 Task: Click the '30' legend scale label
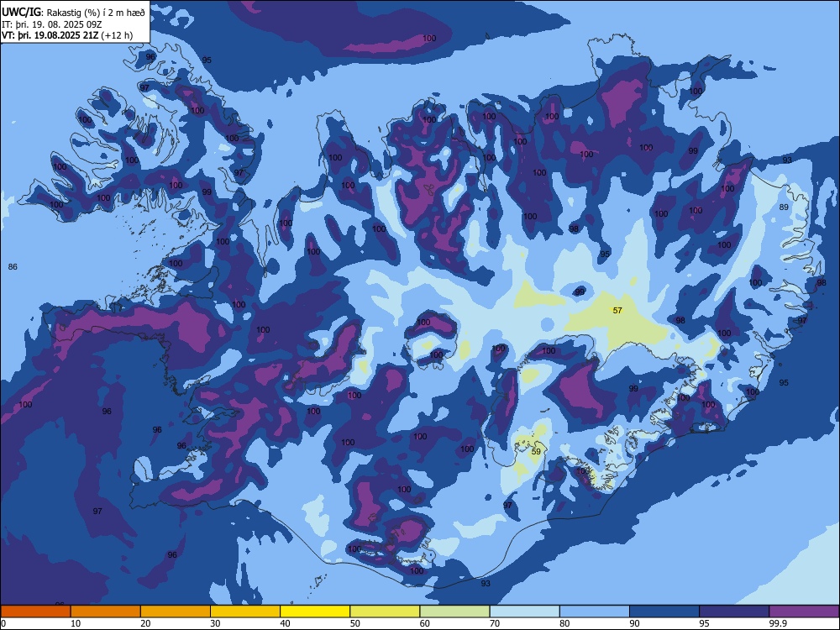point(215,623)
